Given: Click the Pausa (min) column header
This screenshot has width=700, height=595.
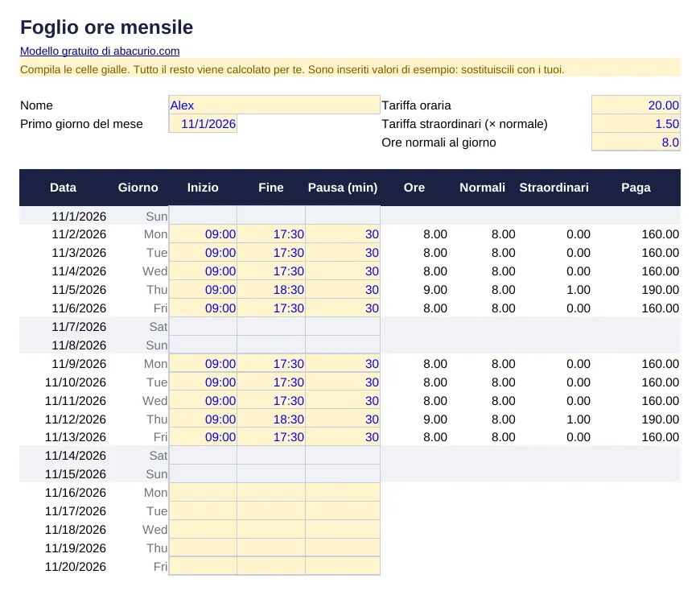Looking at the screenshot, I should (343, 187).
